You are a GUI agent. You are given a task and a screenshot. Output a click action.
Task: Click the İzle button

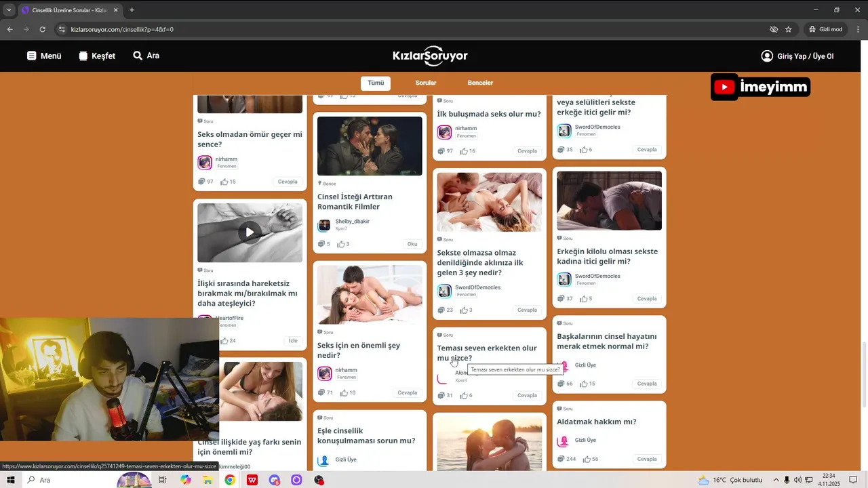point(293,341)
